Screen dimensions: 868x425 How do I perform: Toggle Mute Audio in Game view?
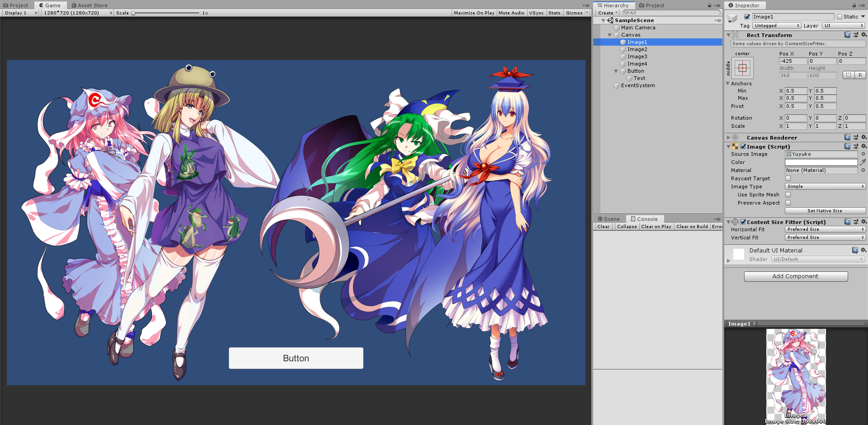(511, 13)
